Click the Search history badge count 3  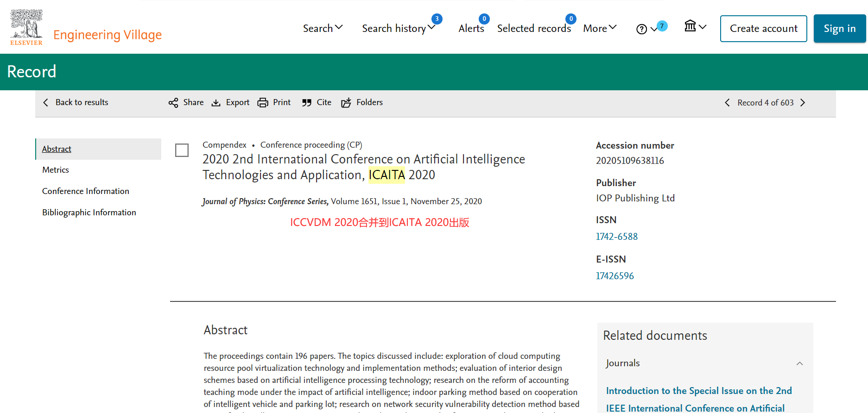tap(437, 19)
